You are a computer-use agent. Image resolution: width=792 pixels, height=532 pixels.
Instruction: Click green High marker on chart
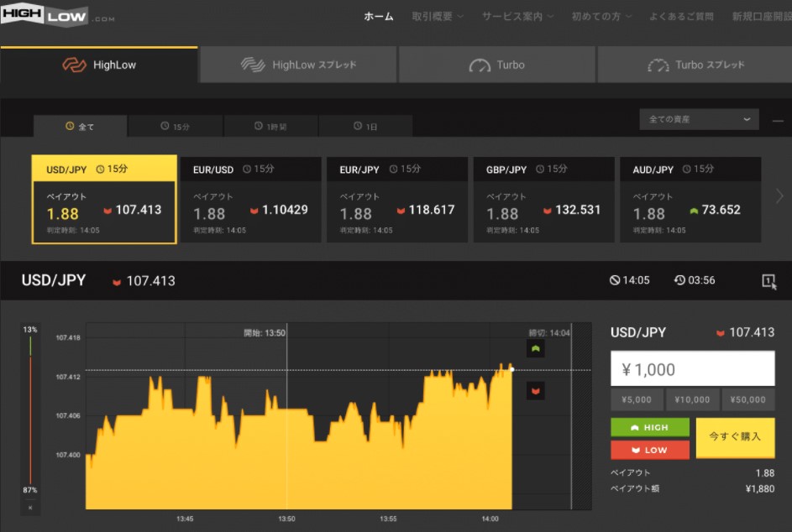[x=535, y=348]
